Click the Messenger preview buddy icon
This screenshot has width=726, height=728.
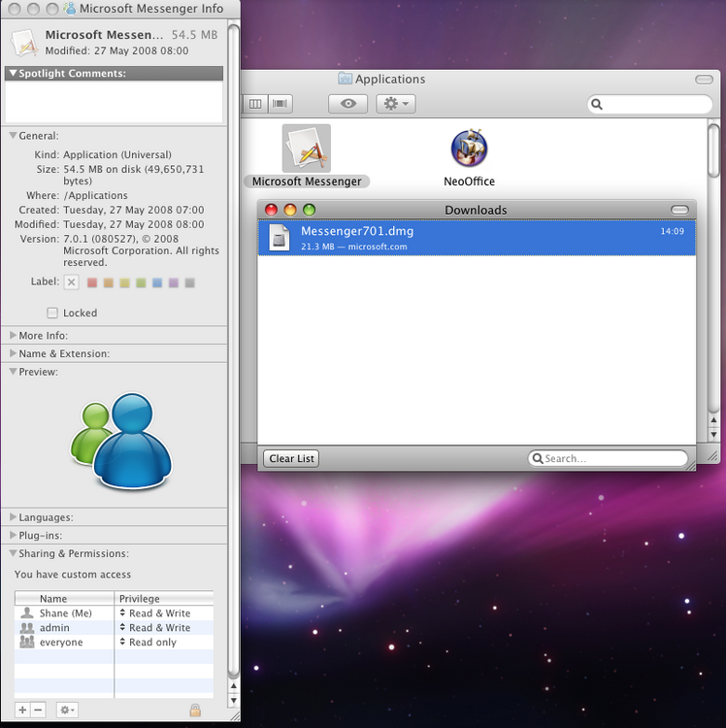[122, 441]
